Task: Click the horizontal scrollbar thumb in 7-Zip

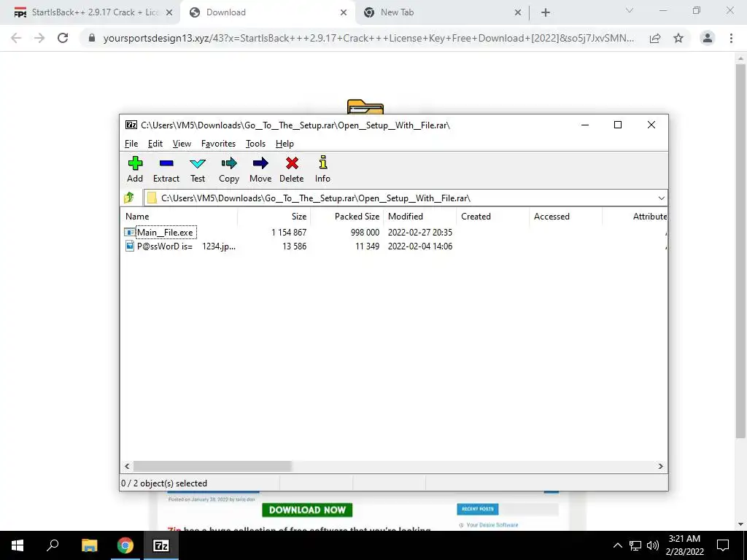Action: click(x=212, y=466)
